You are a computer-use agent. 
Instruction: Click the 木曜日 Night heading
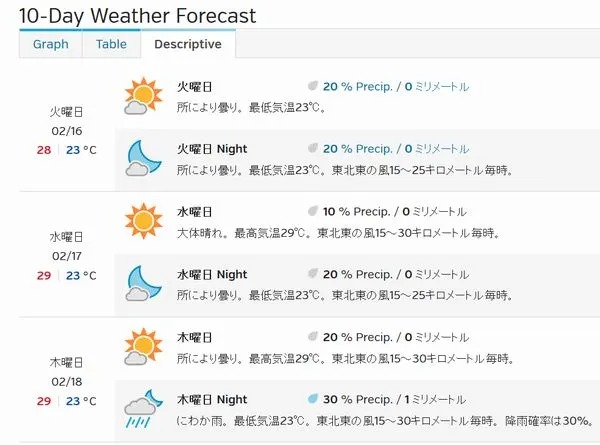coord(212,399)
